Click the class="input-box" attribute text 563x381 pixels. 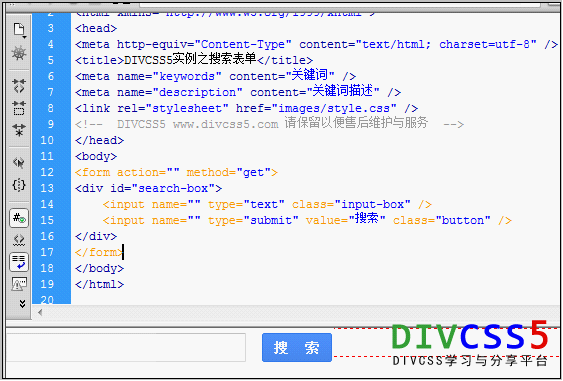tap(351, 204)
